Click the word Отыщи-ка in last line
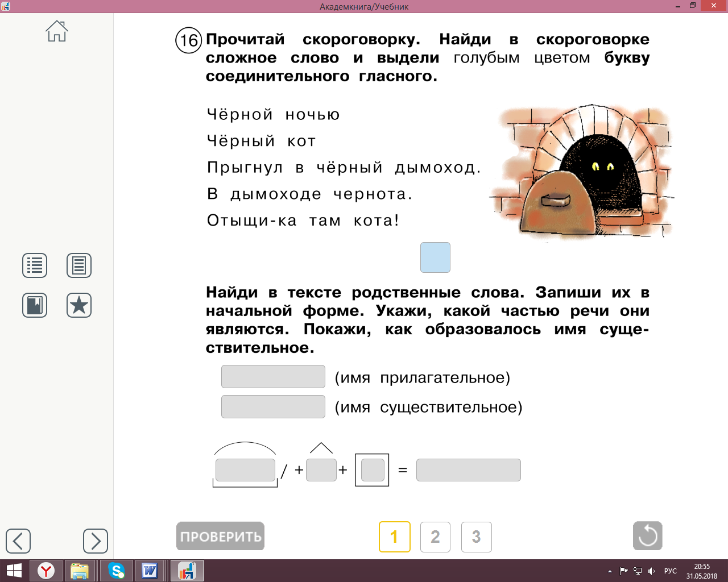Viewport: 728px width, 582px height. (252, 221)
